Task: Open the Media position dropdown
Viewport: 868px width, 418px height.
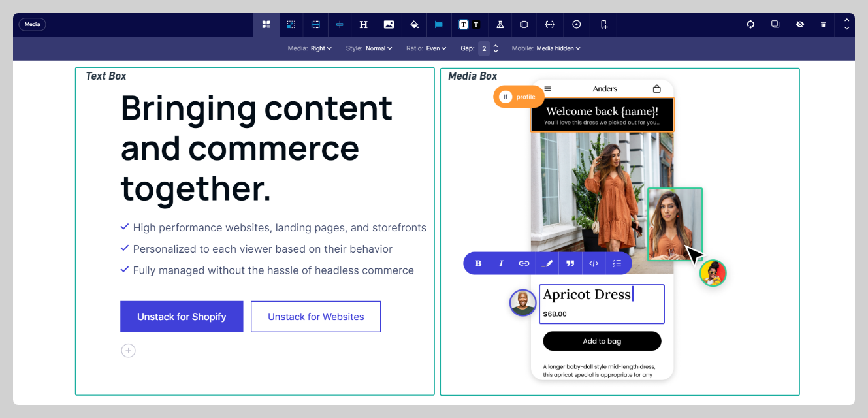Action: [x=321, y=48]
